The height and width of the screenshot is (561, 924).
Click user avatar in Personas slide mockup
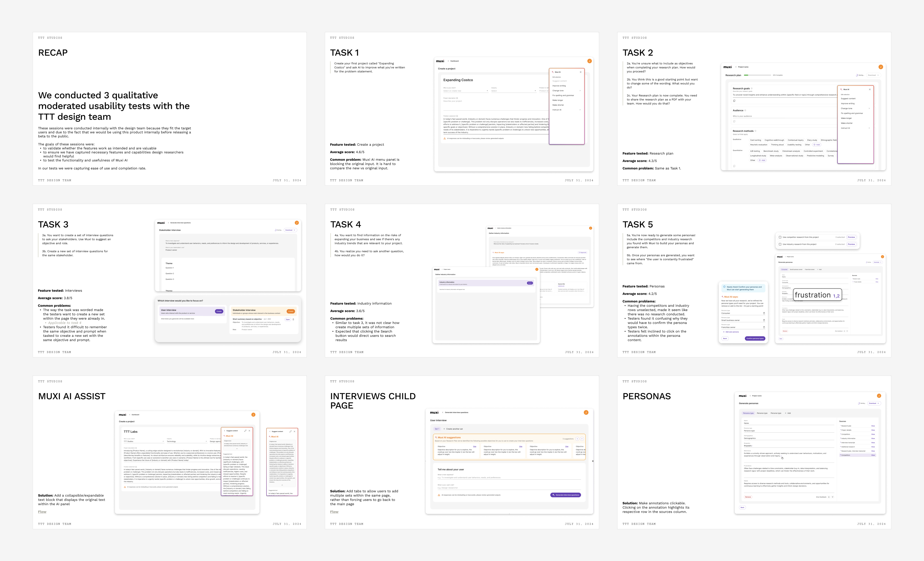pos(879,396)
